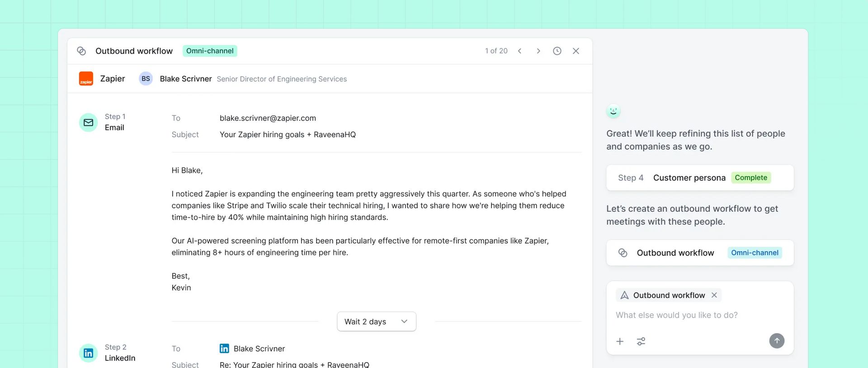
Task: Send message with the up-arrow button
Action: (x=777, y=341)
